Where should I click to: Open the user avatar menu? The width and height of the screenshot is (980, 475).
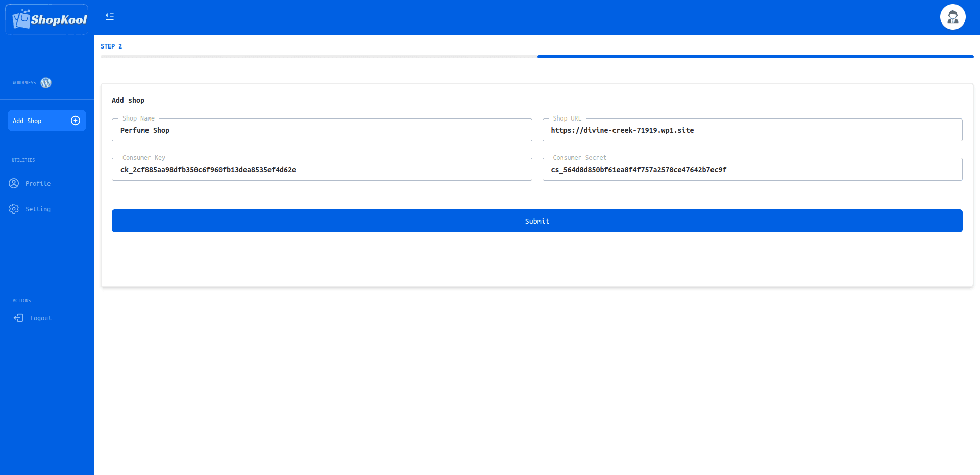point(952,17)
